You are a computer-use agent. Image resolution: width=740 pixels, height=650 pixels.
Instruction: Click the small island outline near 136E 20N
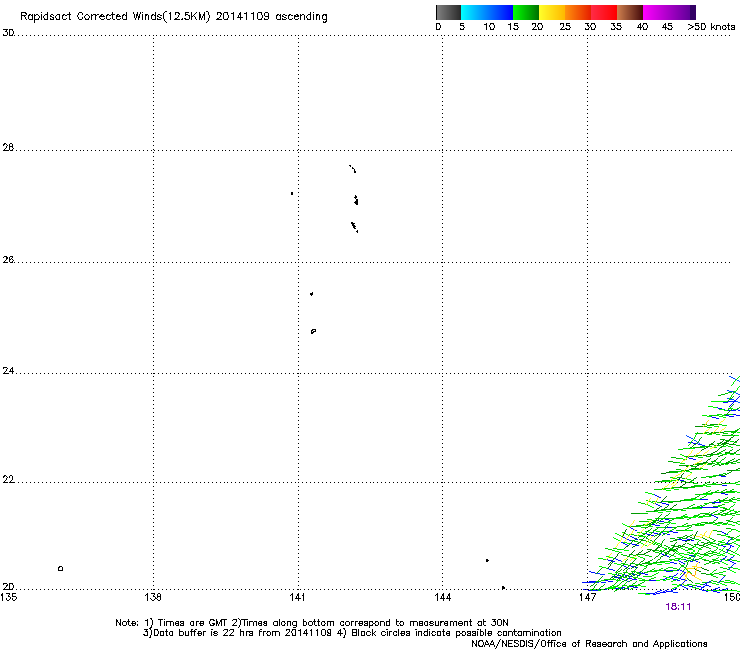coord(60,568)
